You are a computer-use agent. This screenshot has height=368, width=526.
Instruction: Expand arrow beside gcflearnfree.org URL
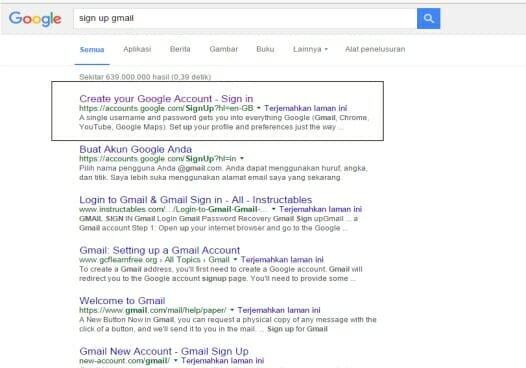235,259
